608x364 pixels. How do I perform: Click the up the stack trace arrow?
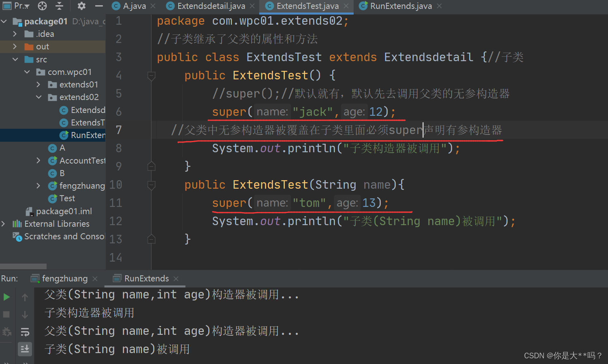(x=25, y=297)
